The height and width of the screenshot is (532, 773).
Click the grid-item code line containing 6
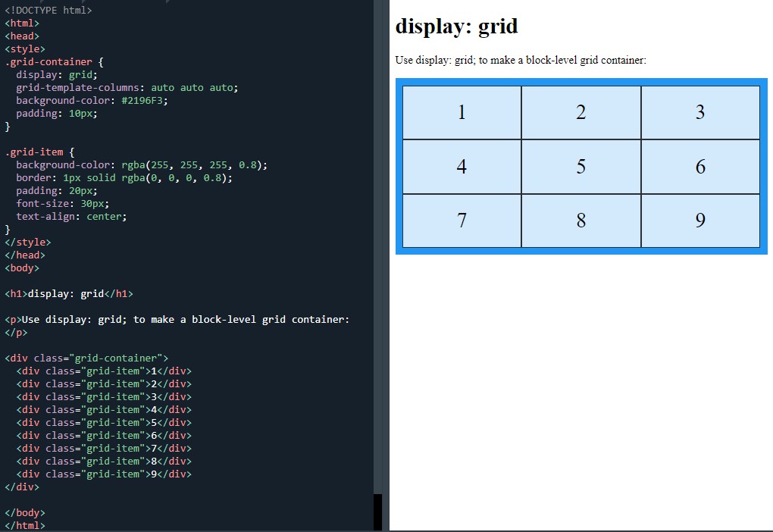[x=104, y=435]
